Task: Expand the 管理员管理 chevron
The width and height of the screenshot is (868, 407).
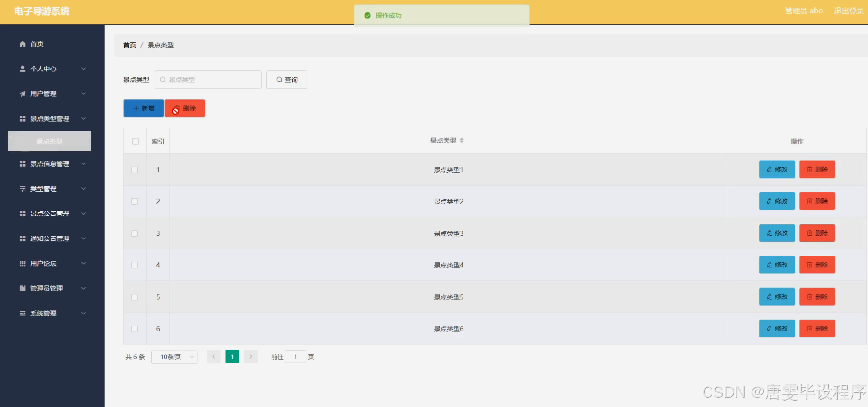Action: click(x=84, y=288)
